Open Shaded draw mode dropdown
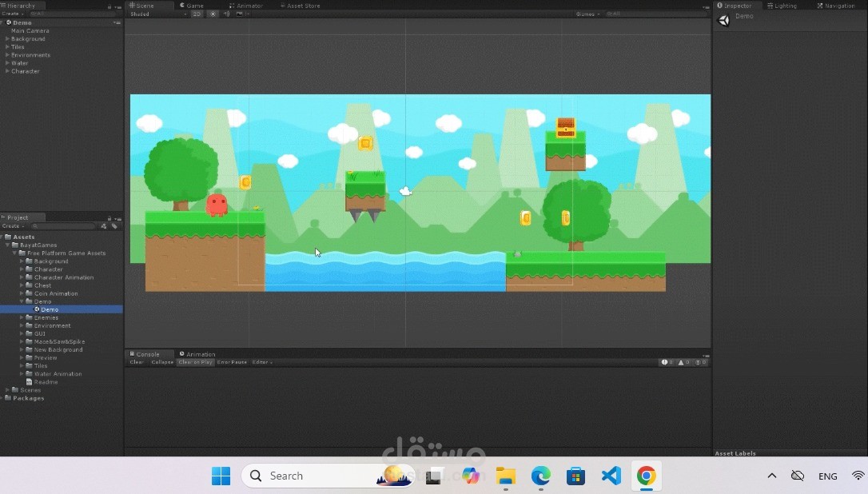Viewport: 868px width, 494px height. (x=157, y=14)
